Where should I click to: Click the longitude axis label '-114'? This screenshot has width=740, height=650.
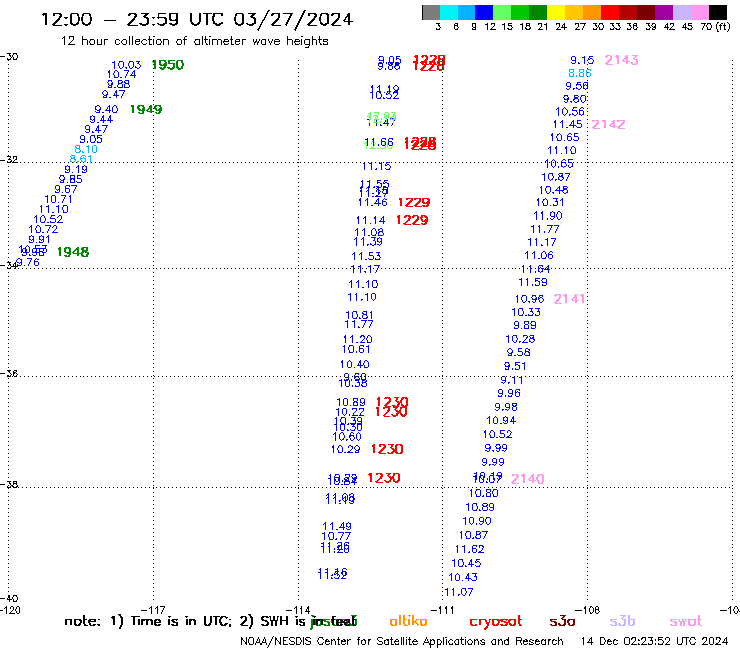299,610
